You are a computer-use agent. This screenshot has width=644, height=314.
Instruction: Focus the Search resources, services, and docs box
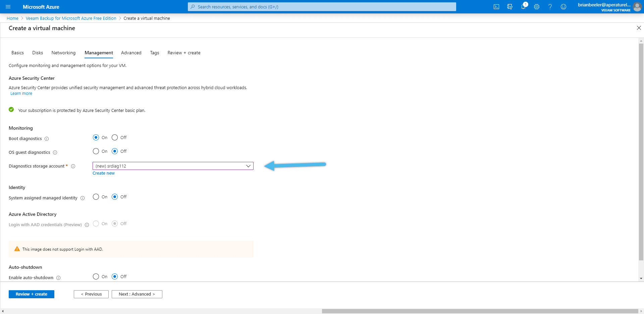322,7
